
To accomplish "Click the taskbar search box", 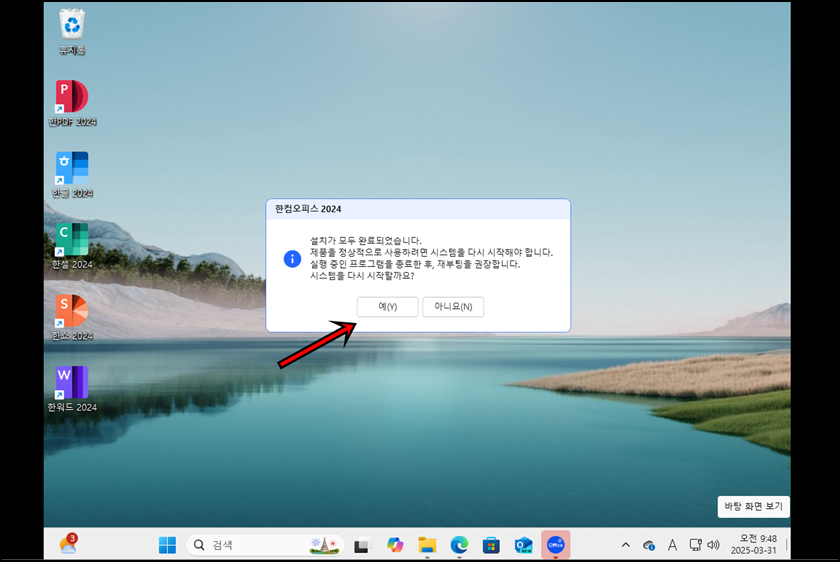I will click(265, 545).
